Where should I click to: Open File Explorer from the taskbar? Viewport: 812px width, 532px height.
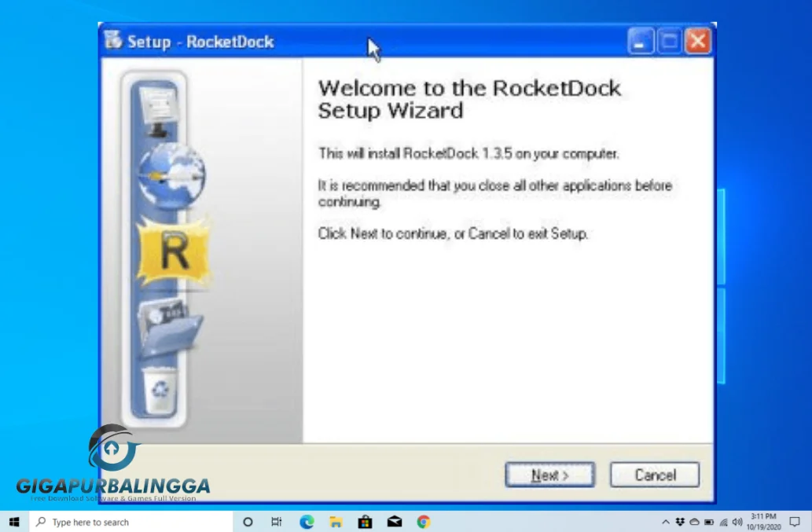click(336, 522)
